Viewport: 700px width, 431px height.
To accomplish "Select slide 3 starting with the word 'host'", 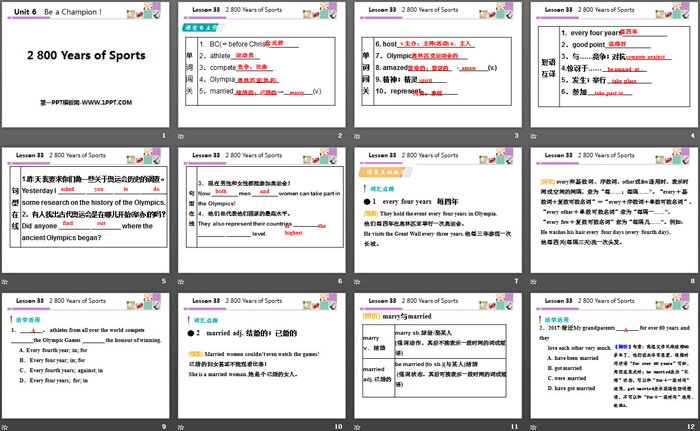I will 438,65.
